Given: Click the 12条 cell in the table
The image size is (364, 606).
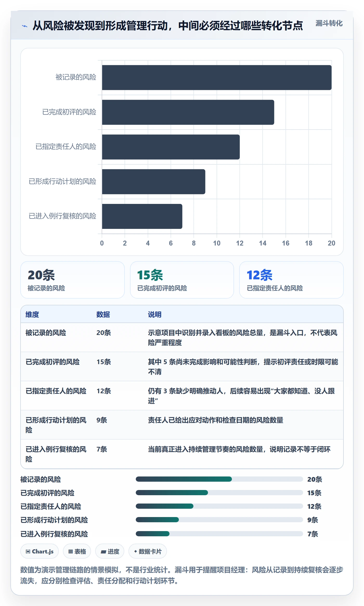Looking at the screenshot, I should click(x=104, y=391).
